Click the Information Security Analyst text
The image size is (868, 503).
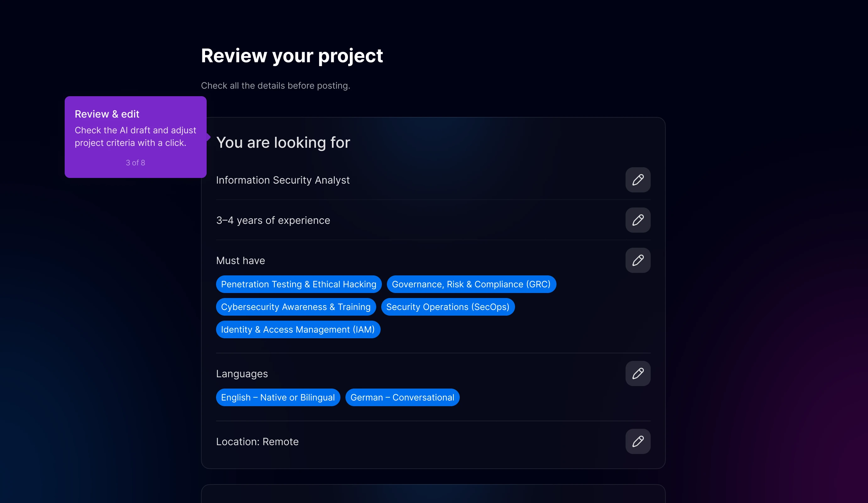pyautogui.click(x=283, y=180)
